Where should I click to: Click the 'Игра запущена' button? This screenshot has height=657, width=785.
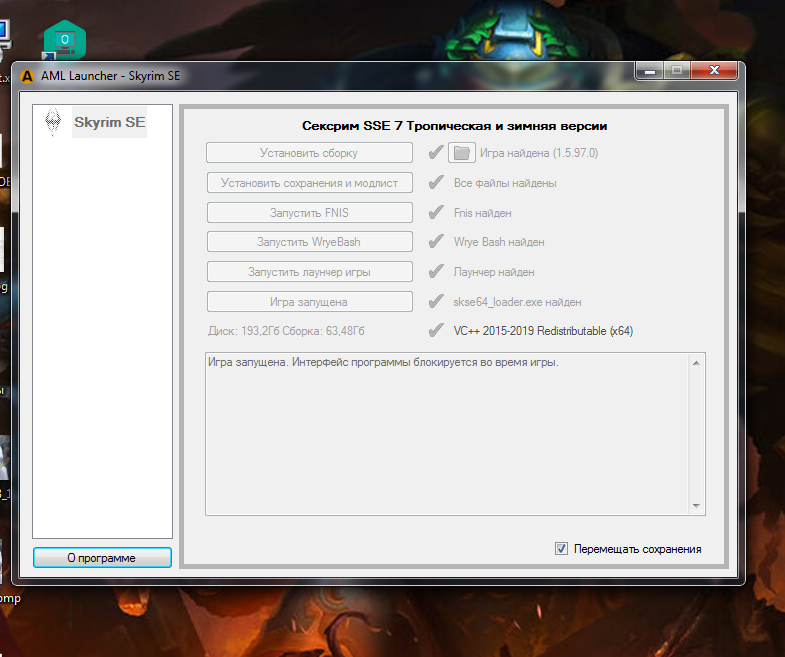(x=309, y=302)
